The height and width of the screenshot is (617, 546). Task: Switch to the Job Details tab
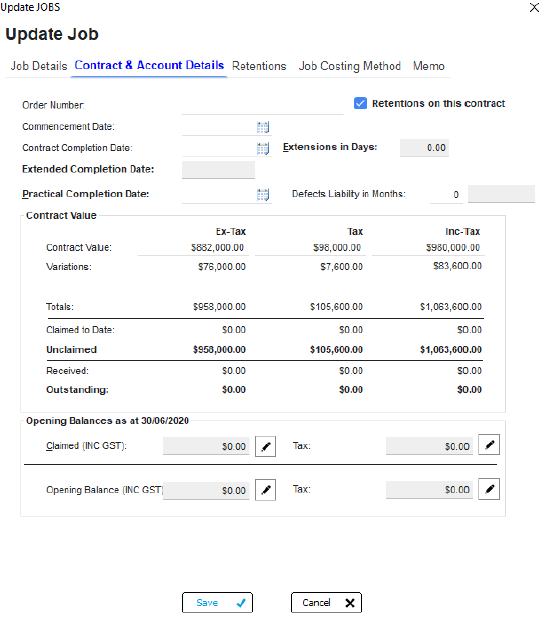(x=39, y=66)
